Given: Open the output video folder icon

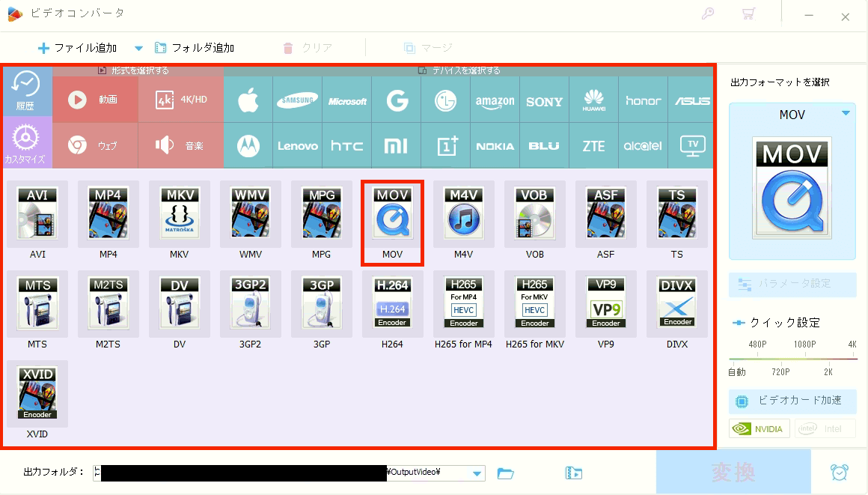Looking at the screenshot, I should point(573,473).
